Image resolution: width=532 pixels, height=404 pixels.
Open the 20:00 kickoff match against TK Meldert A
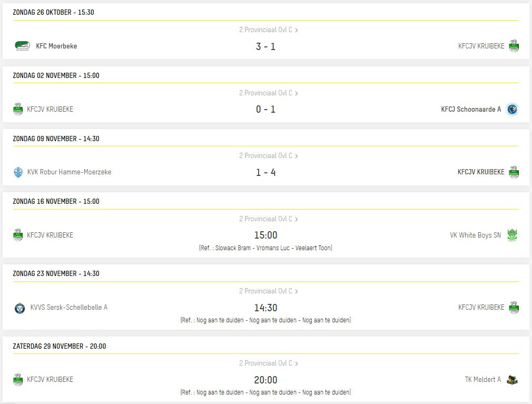coord(265,380)
